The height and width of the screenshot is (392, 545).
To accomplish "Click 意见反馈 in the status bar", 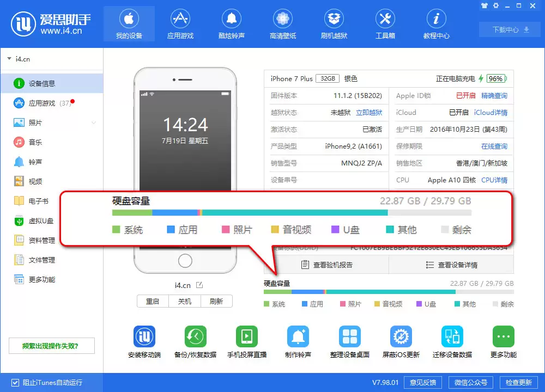I will click(423, 383).
